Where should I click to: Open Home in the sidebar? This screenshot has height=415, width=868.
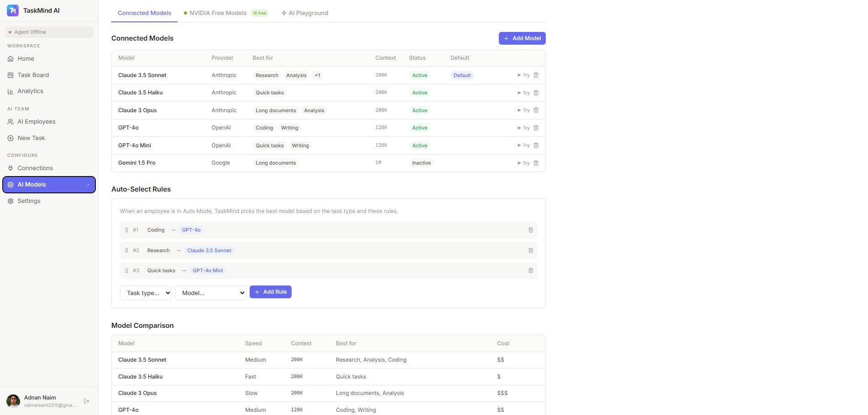[49, 59]
